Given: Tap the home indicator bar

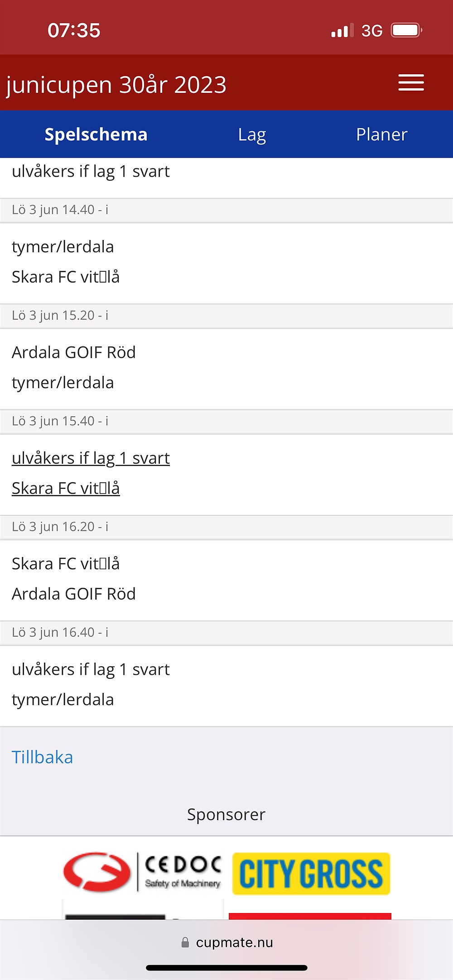Looking at the screenshot, I should tap(226, 968).
